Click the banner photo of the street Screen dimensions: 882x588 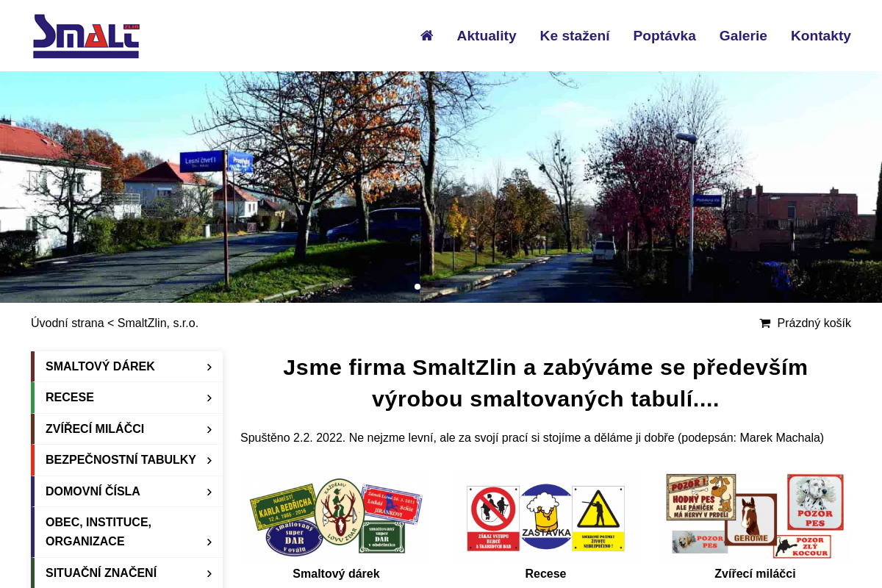pos(441,186)
